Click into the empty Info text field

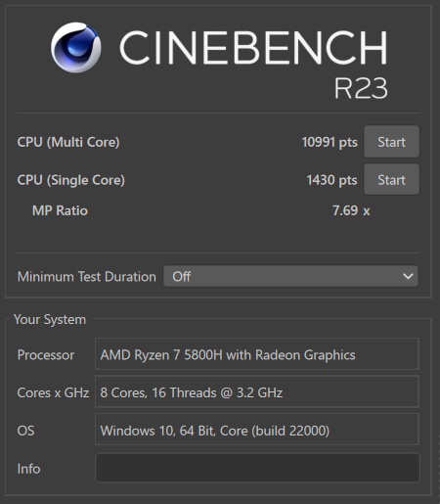point(257,468)
